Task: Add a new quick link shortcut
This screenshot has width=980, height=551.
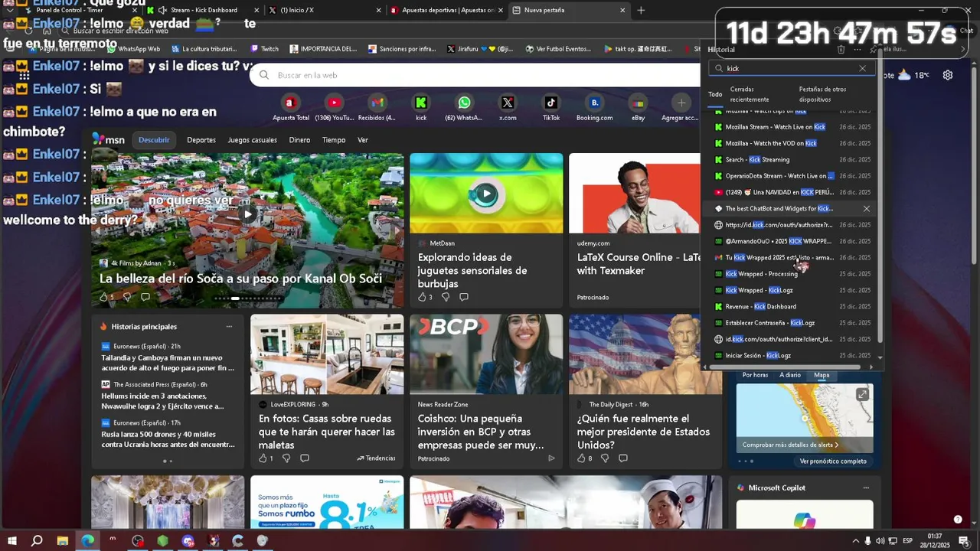Action: (681, 108)
